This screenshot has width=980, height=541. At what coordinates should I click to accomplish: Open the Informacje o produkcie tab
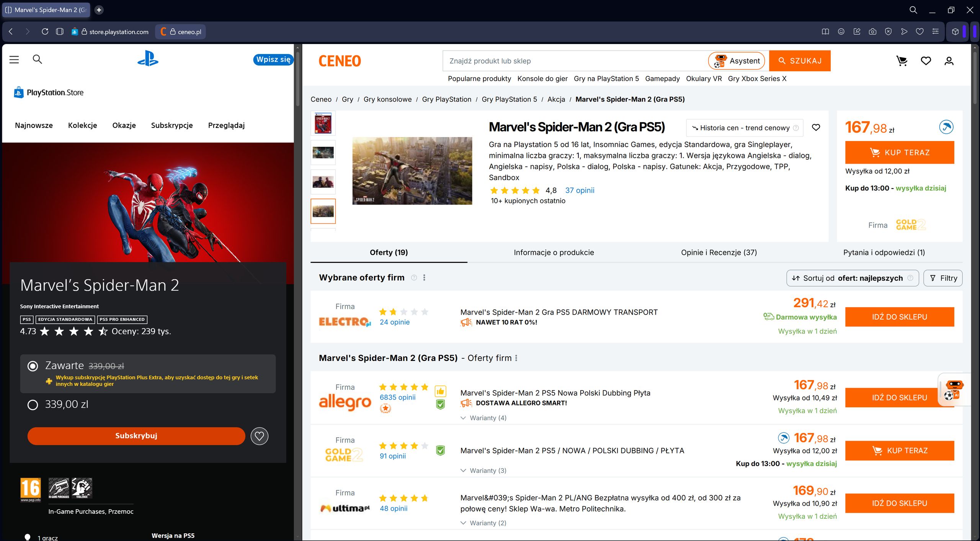coord(554,252)
